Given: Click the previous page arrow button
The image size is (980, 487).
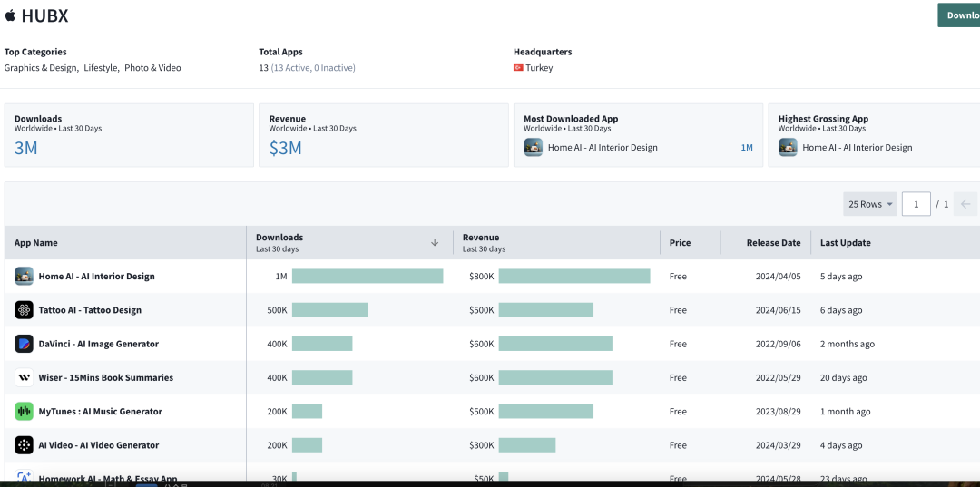Looking at the screenshot, I should [965, 204].
